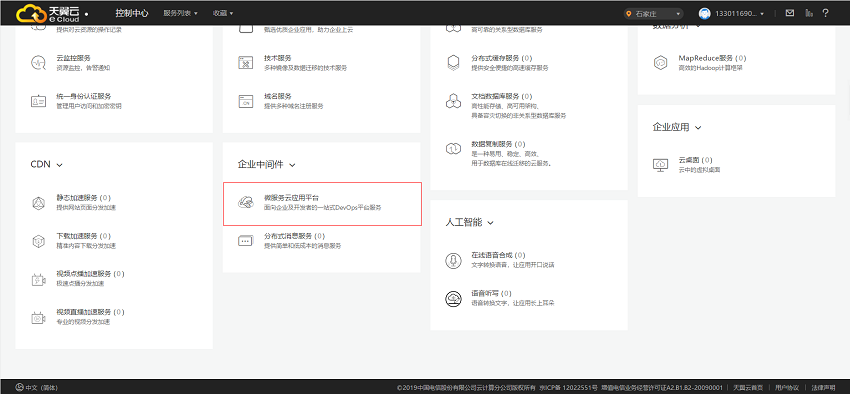
Task: Open 统一身份认证服务 service link
Action: coord(83,96)
